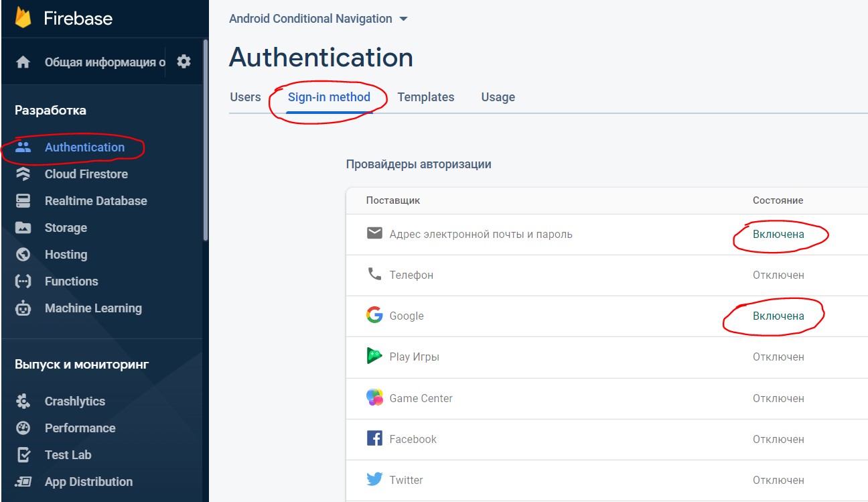This screenshot has width=868, height=502.
Task: Click the sidebar vertical scrollbar
Action: [206, 141]
